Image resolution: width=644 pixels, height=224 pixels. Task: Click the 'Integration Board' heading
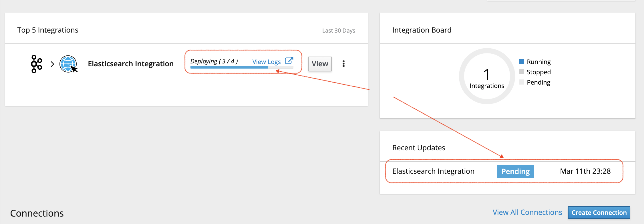coord(422,30)
